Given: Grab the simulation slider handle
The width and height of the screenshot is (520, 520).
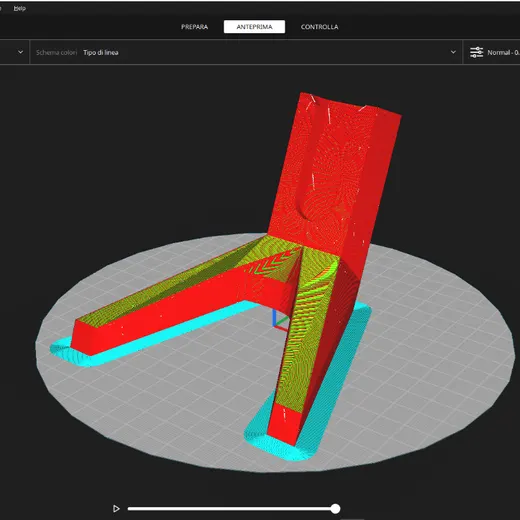Looking at the screenshot, I should [x=335, y=509].
